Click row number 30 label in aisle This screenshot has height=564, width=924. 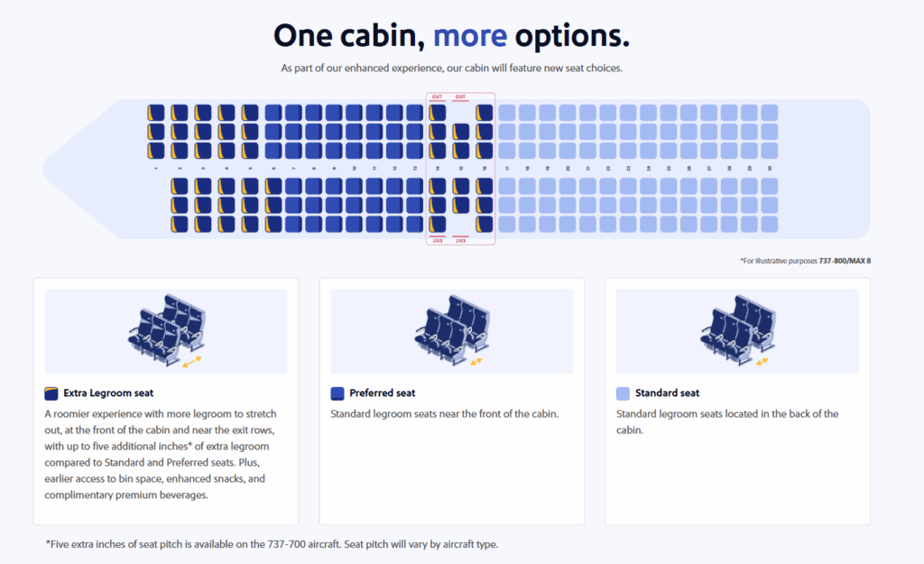click(769, 169)
